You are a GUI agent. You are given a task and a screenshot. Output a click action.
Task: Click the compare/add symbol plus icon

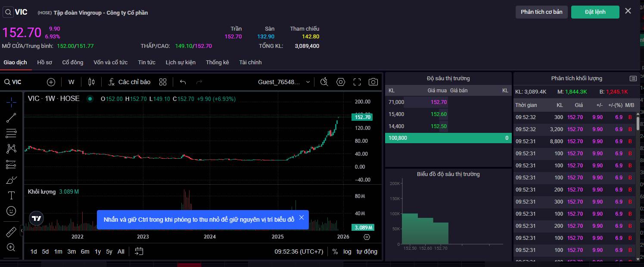51,82
